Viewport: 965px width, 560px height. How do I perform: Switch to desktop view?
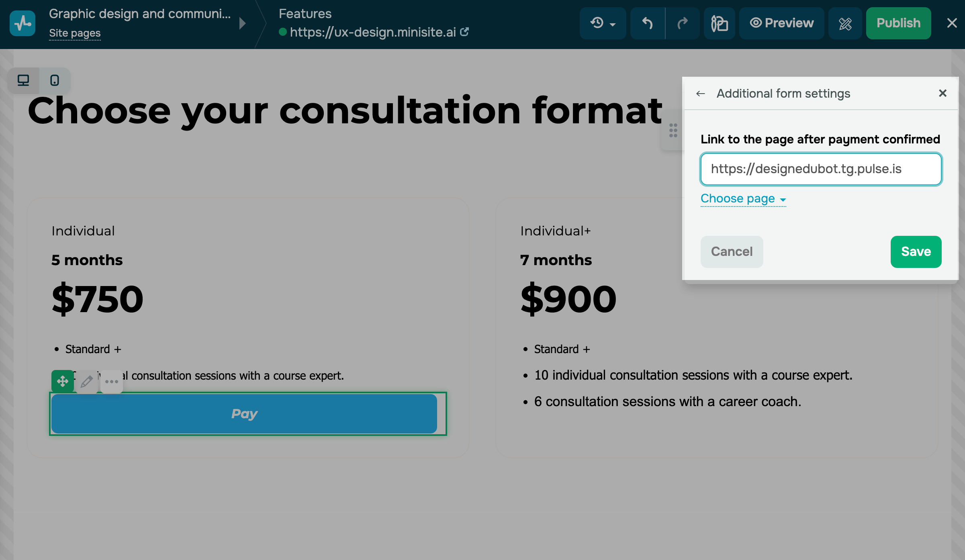(23, 80)
